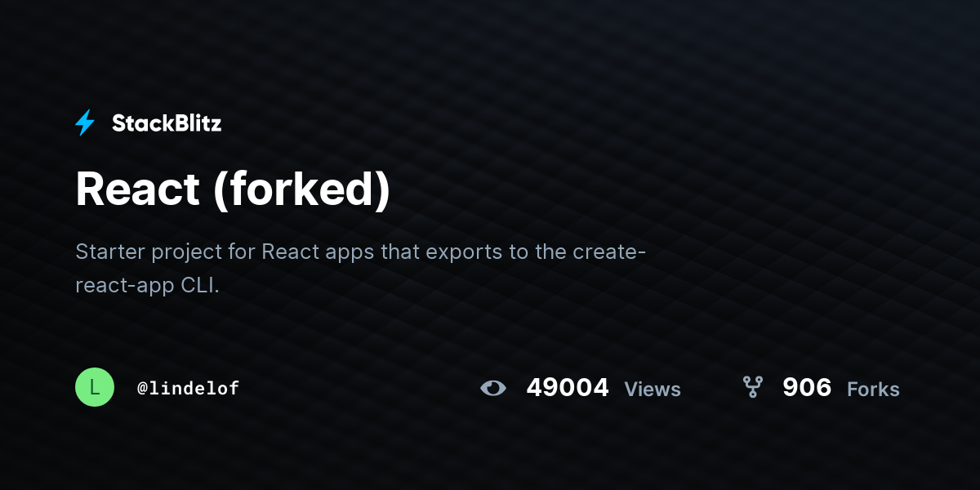980x490 pixels.
Task: Click the word (forked) in the title
Action: pos(302,190)
